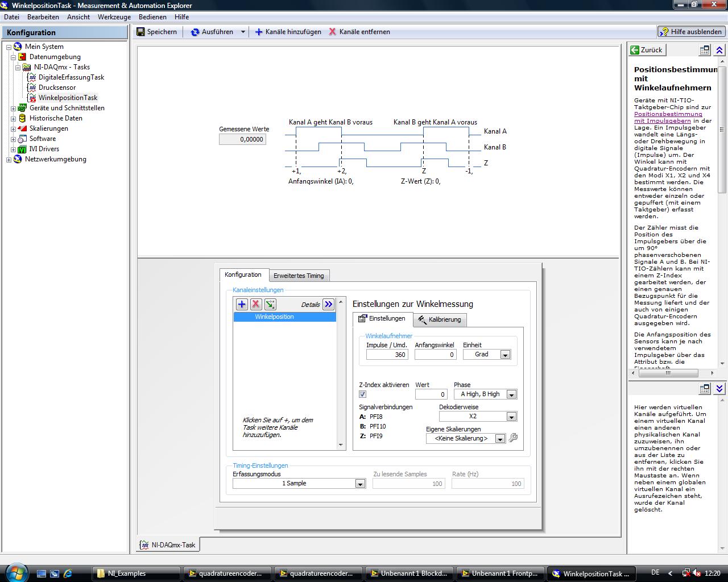Select WinkelpositionTask in the tree
The image size is (728, 582).
click(x=68, y=98)
